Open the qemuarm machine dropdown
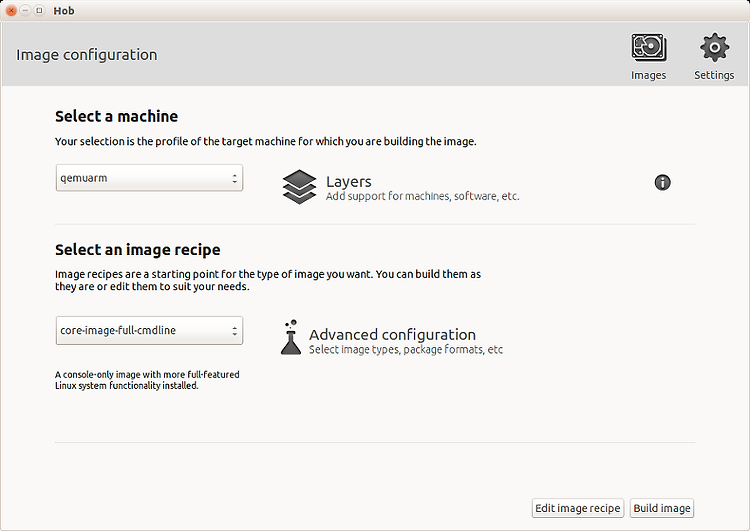The width and height of the screenshot is (750, 531). point(149,178)
